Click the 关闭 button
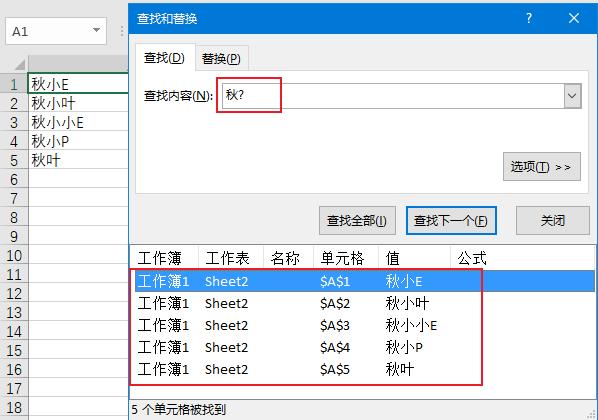Screen dimensions: 598x420 coord(553,220)
